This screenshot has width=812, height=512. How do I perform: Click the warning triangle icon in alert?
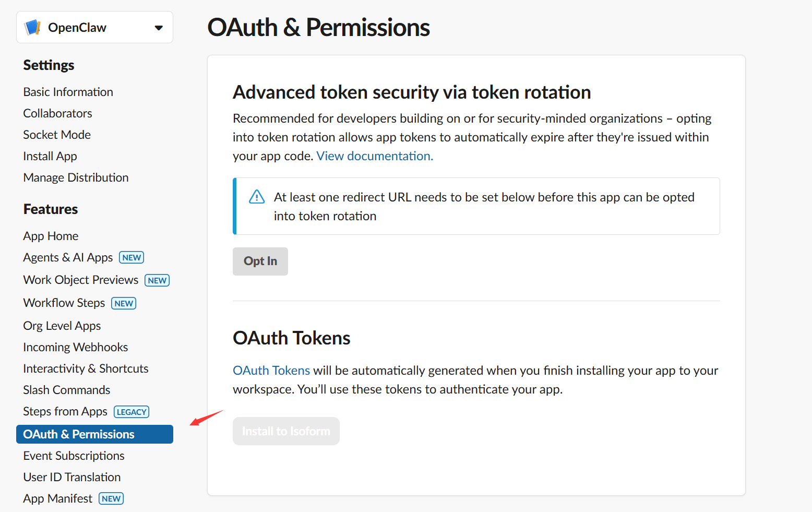(257, 197)
